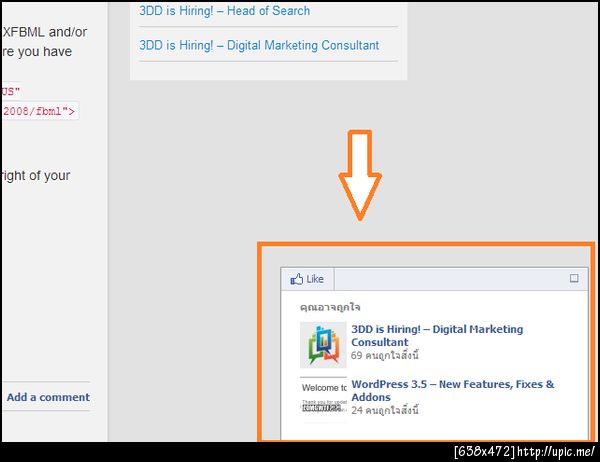
Task: Click the square minimize icon in the recommendations bar
Action: point(574,278)
